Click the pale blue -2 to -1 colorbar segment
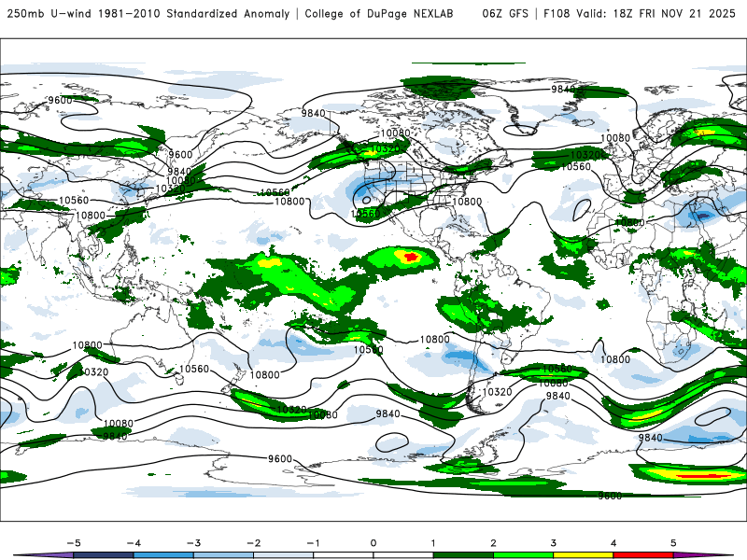 point(284,555)
